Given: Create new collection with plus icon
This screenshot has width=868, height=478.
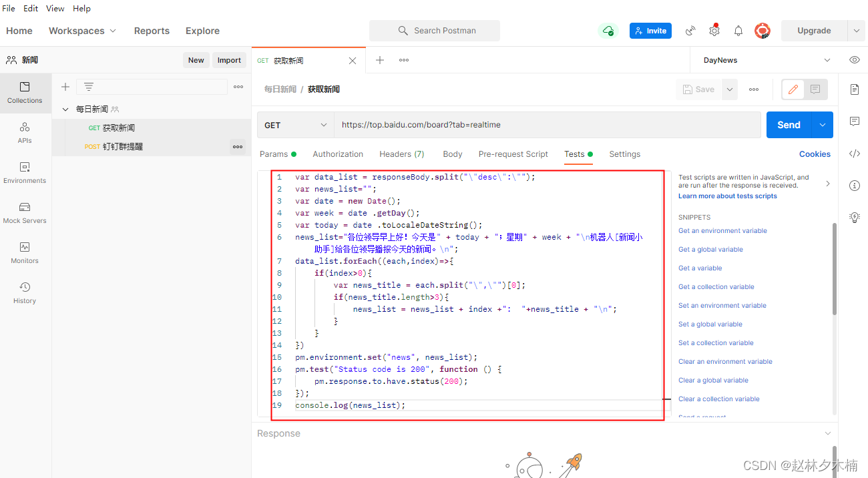Looking at the screenshot, I should [65, 87].
